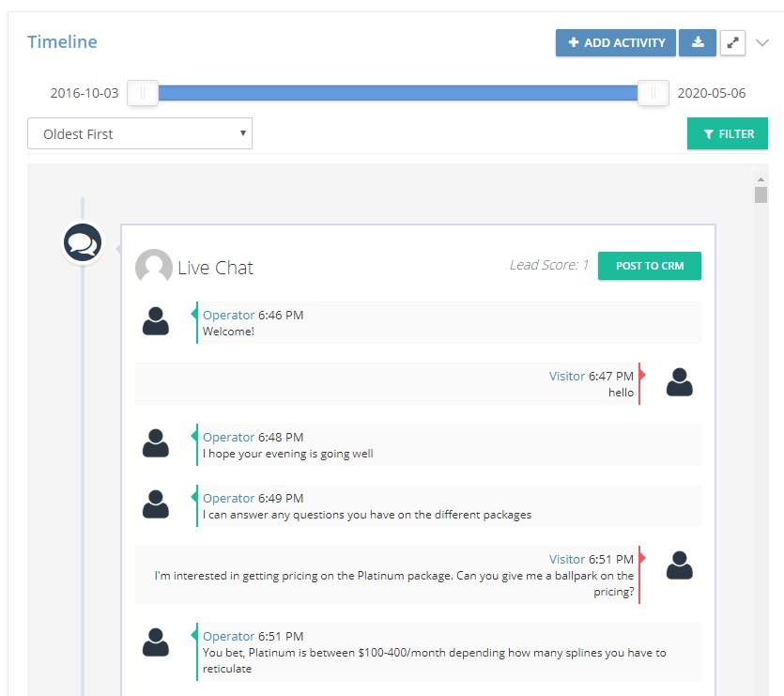This screenshot has height=696, width=784.
Task: Click the message about answering package questions
Action: 367,515
